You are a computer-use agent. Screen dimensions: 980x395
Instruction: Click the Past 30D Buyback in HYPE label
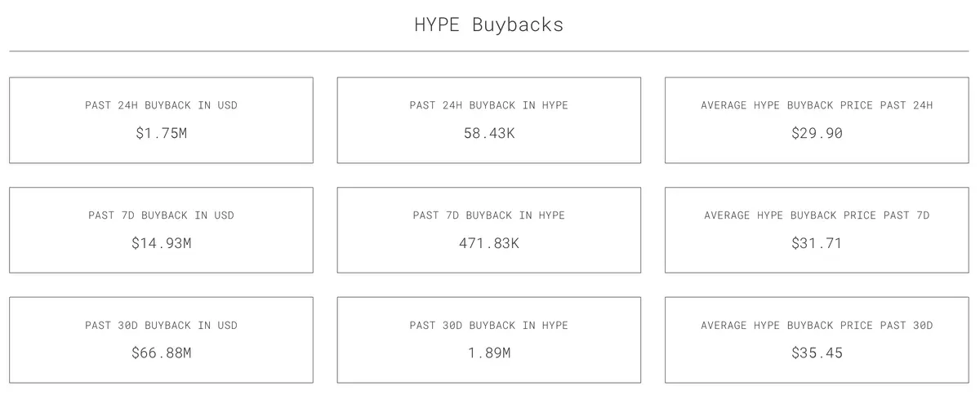pos(489,326)
